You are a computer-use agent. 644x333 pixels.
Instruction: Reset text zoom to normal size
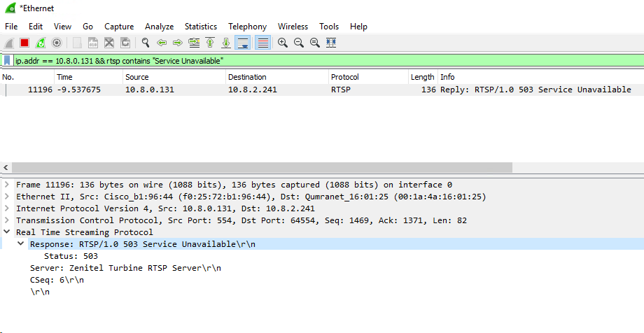pos(314,43)
